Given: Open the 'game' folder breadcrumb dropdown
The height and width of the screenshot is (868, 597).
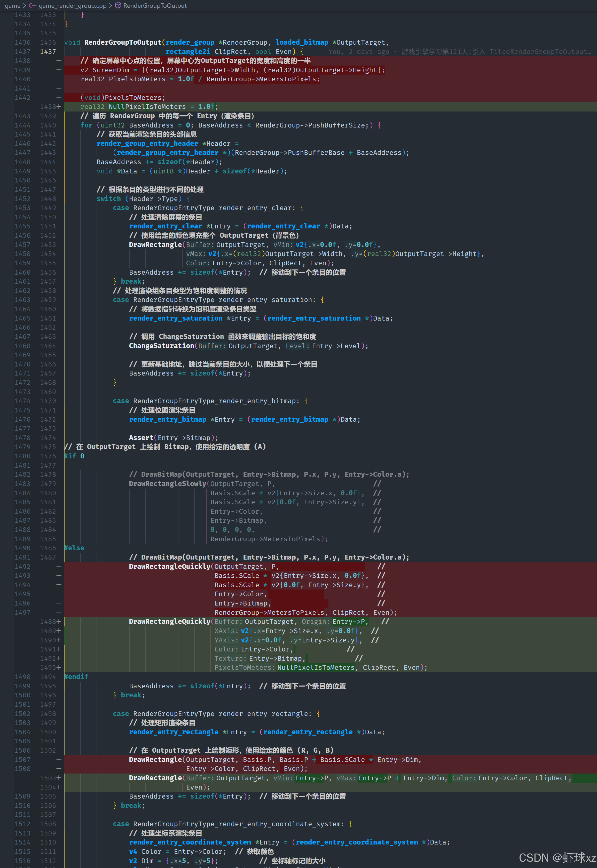Looking at the screenshot, I should (x=12, y=6).
